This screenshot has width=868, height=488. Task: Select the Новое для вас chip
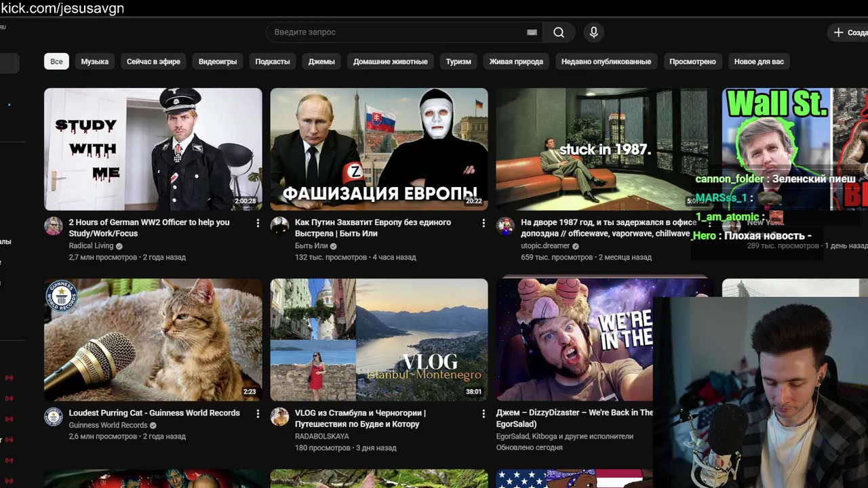point(759,62)
